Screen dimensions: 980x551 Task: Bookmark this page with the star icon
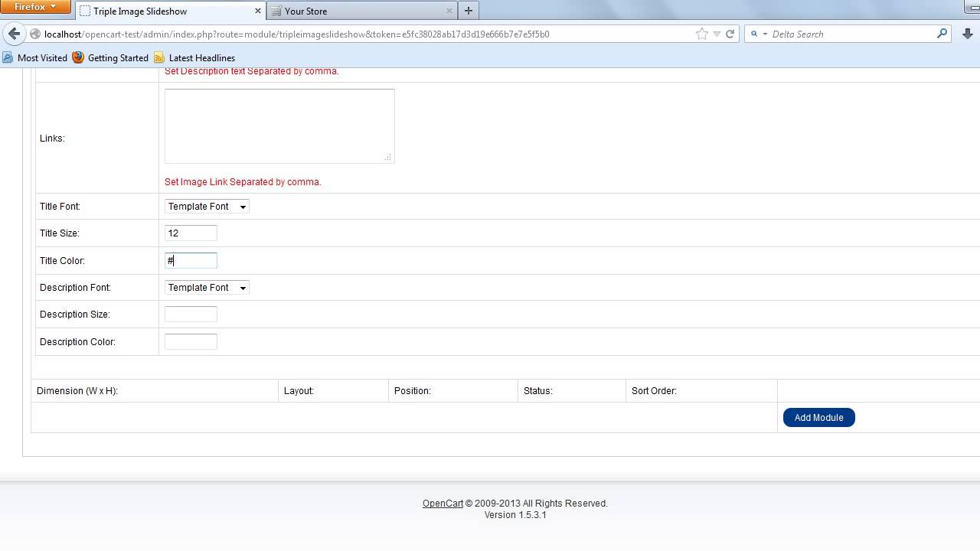click(x=701, y=34)
